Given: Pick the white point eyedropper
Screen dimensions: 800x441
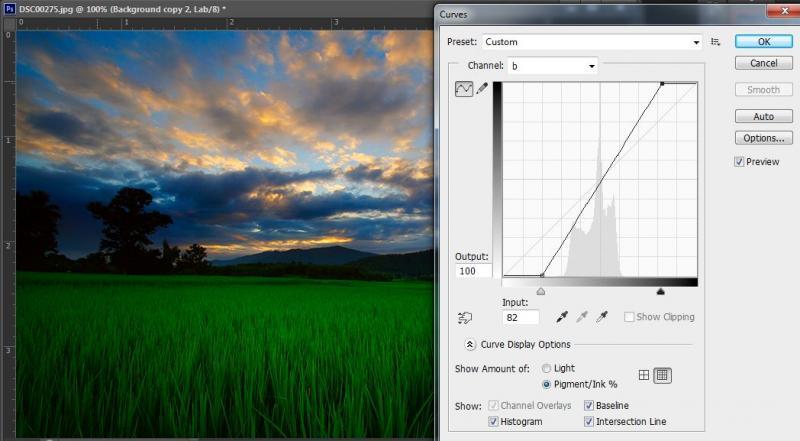Looking at the screenshot, I should 602,317.
